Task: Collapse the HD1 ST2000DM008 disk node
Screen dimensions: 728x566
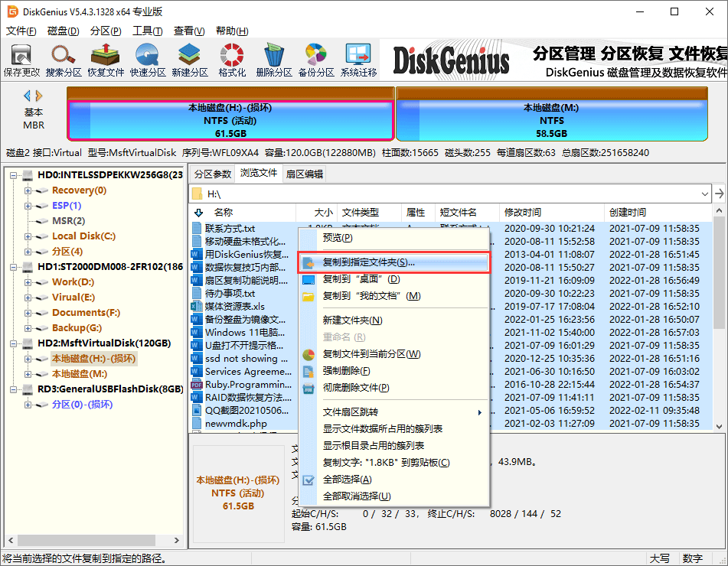Action: pyautogui.click(x=14, y=267)
